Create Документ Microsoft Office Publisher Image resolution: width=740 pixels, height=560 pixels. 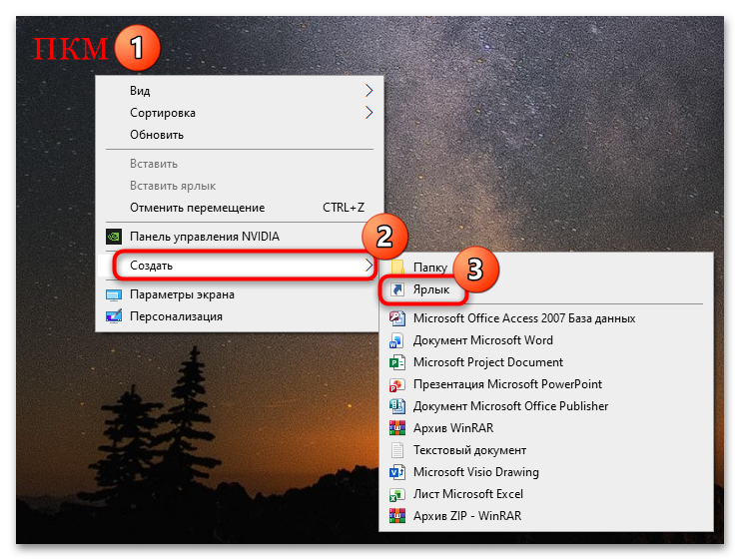coord(546,406)
